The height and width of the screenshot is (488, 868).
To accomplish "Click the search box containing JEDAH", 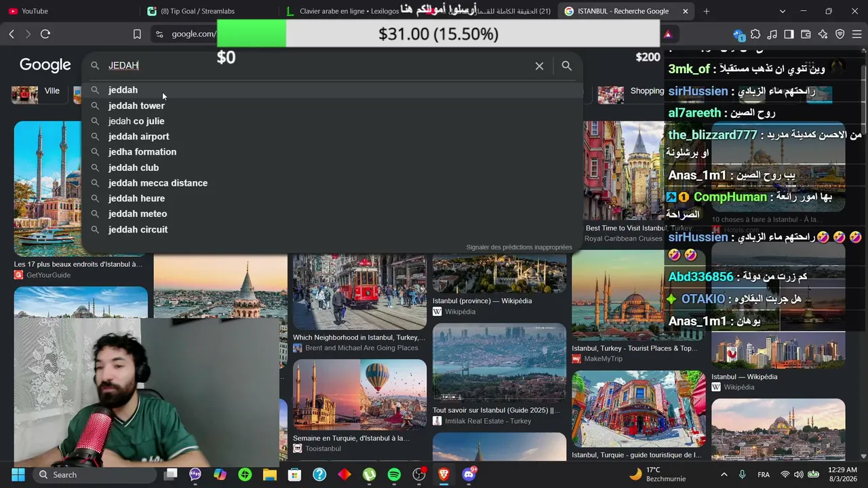I will point(319,66).
